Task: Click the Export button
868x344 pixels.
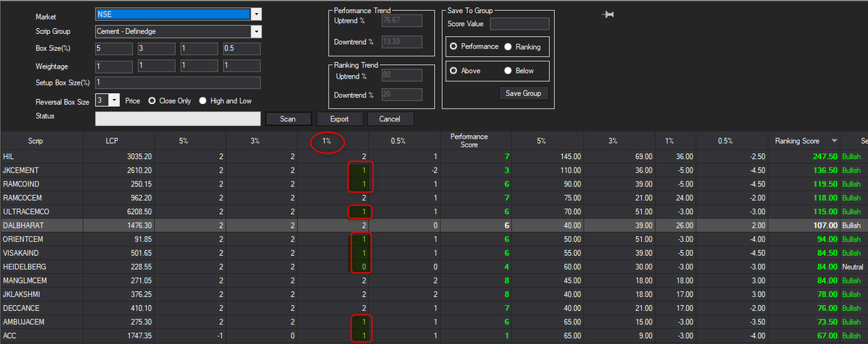Action: coord(339,119)
